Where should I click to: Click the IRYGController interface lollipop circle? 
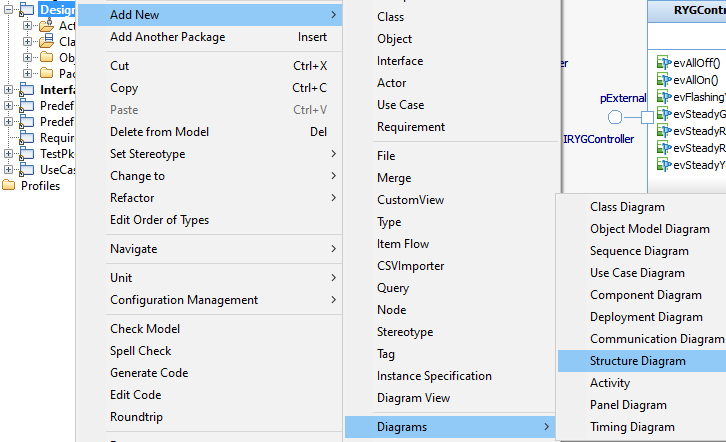pos(615,118)
